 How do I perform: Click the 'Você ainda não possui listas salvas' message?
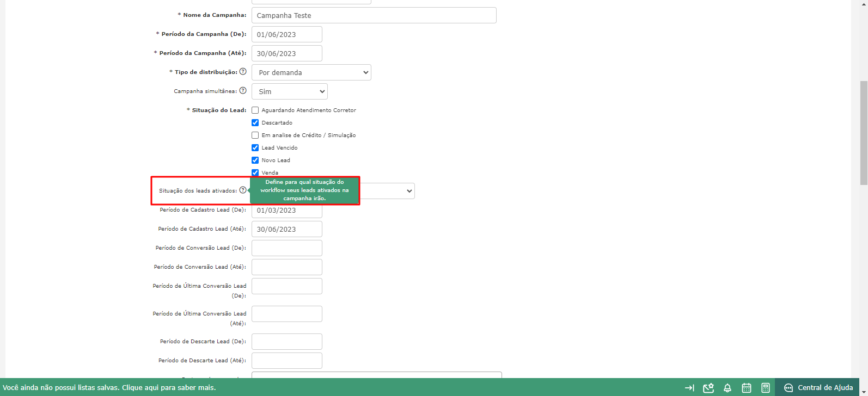(x=109, y=388)
